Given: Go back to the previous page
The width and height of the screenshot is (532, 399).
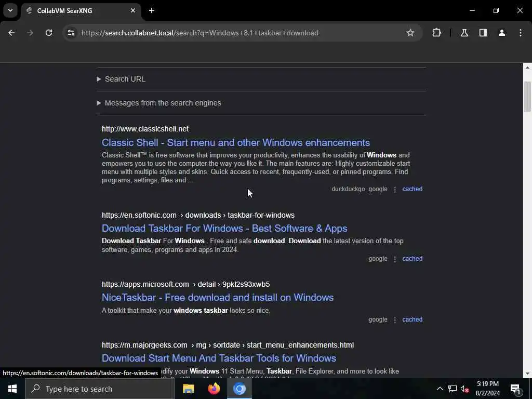Looking at the screenshot, I should [x=11, y=33].
